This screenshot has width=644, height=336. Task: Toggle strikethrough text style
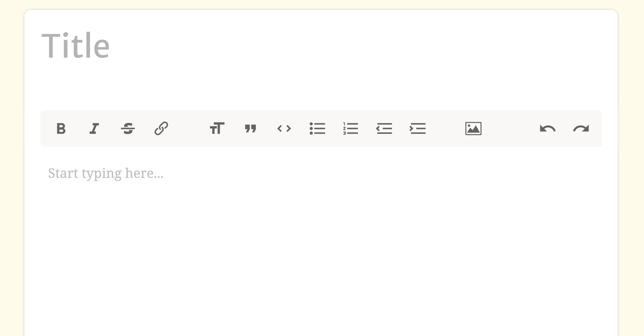tap(128, 128)
